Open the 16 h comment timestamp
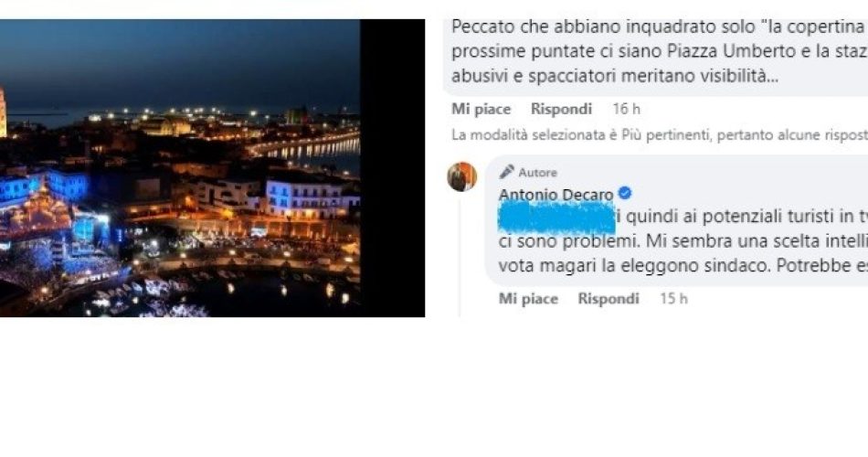The width and height of the screenshot is (868, 457). (626, 109)
